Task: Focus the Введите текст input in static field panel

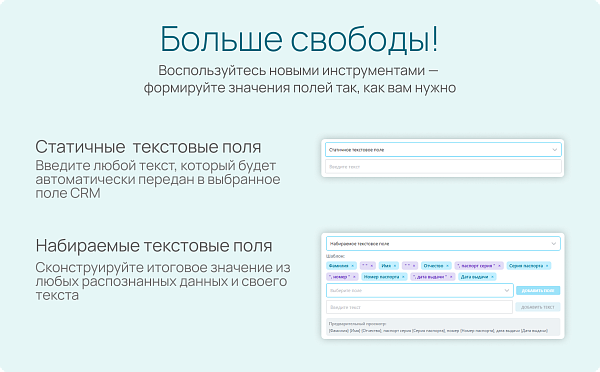Action: pyautogui.click(x=443, y=167)
